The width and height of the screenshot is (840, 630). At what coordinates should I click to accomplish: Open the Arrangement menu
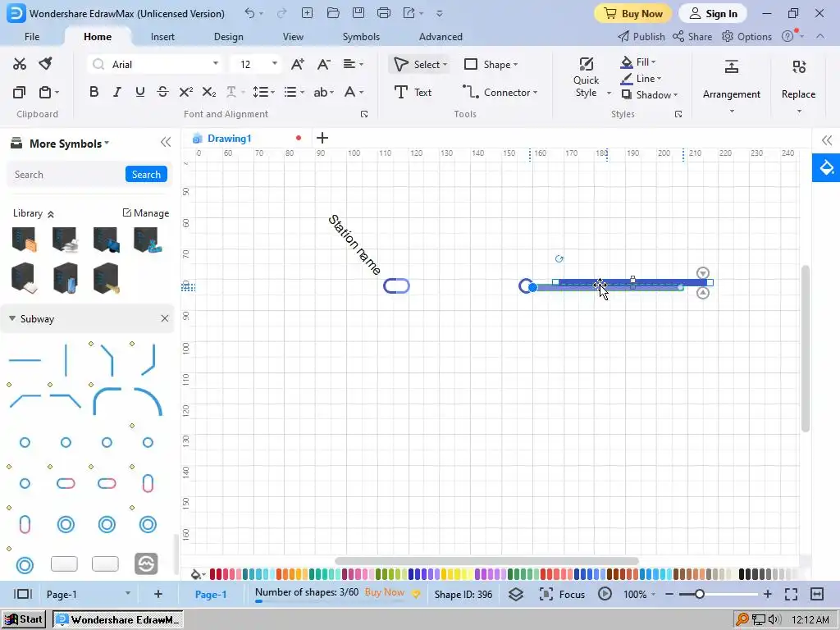point(731,85)
